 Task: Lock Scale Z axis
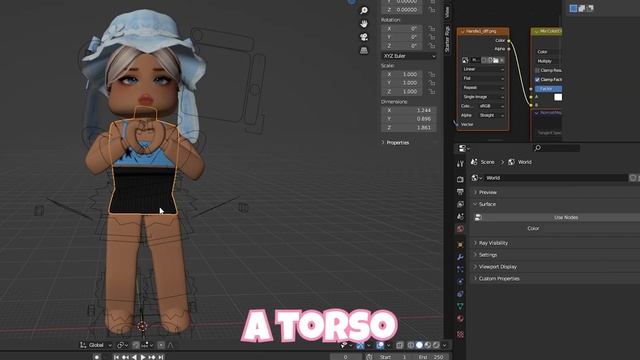(x=431, y=91)
